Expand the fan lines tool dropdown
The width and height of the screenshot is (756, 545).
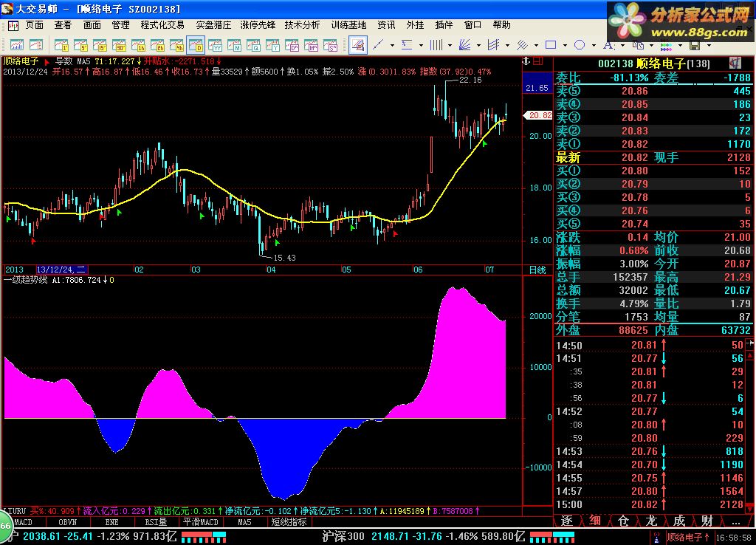[x=478, y=45]
